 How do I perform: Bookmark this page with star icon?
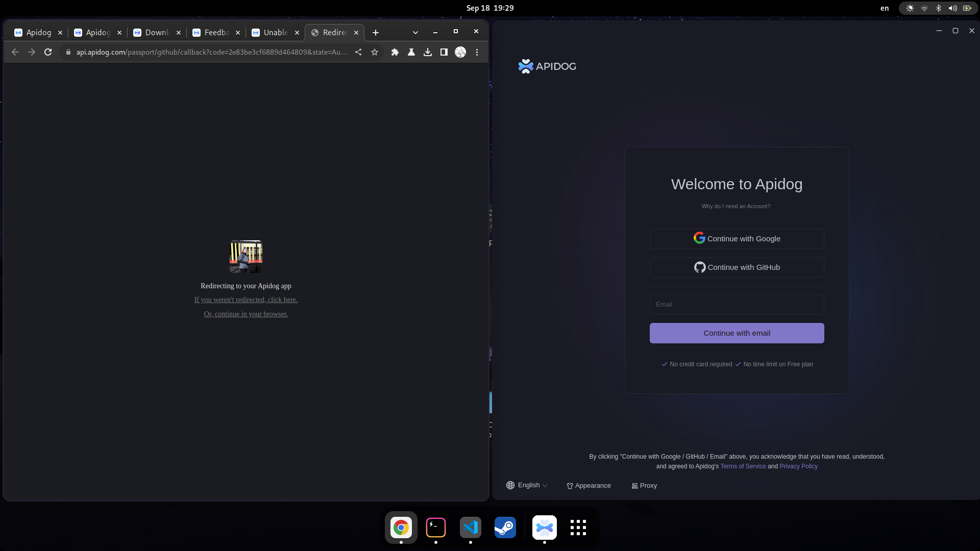point(375,52)
